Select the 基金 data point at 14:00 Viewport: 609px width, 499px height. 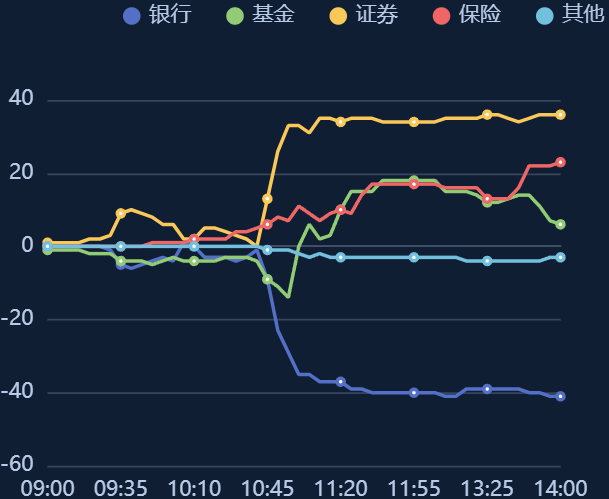(560, 224)
